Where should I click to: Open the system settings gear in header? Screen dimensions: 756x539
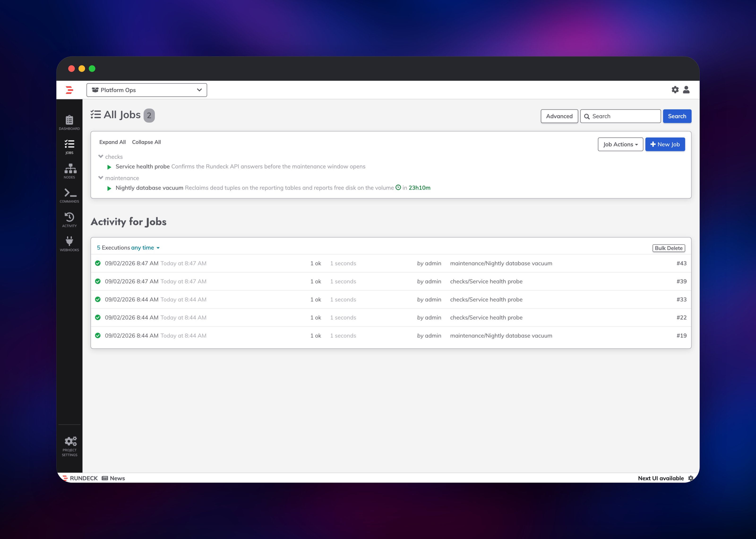pos(675,90)
